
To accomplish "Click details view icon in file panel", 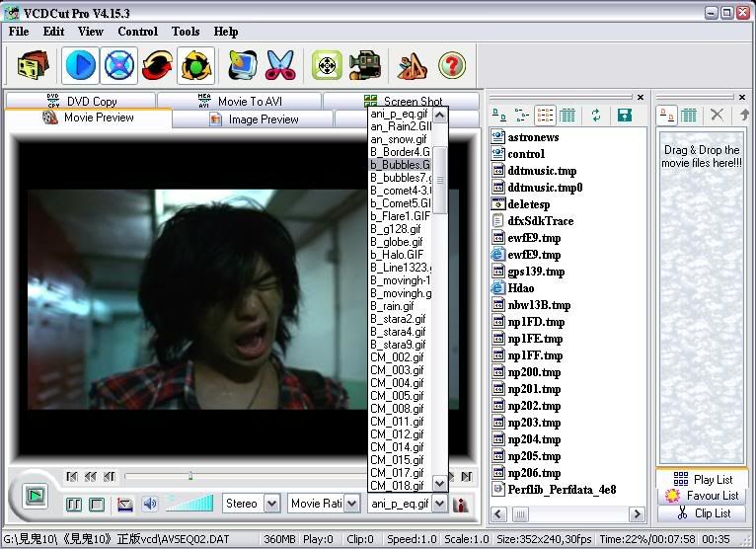I will coord(567,116).
